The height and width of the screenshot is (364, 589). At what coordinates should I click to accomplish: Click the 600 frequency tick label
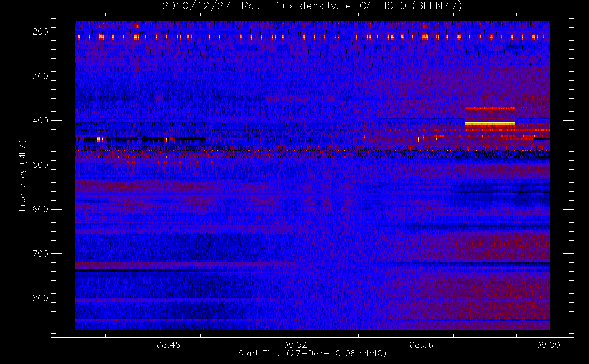point(40,209)
